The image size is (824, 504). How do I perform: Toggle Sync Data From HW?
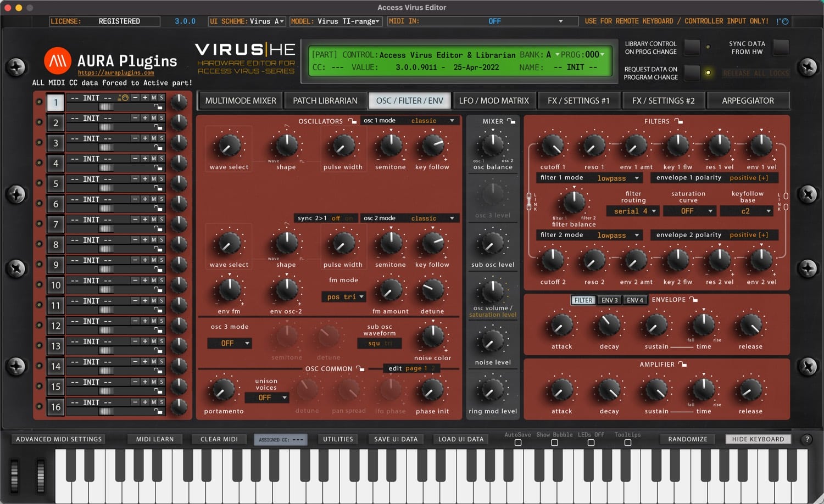(781, 47)
